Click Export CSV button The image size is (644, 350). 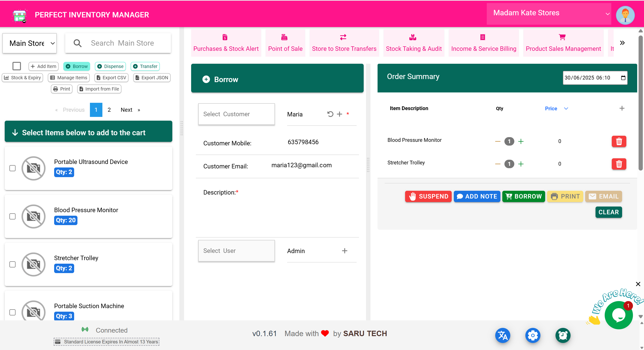(x=112, y=78)
